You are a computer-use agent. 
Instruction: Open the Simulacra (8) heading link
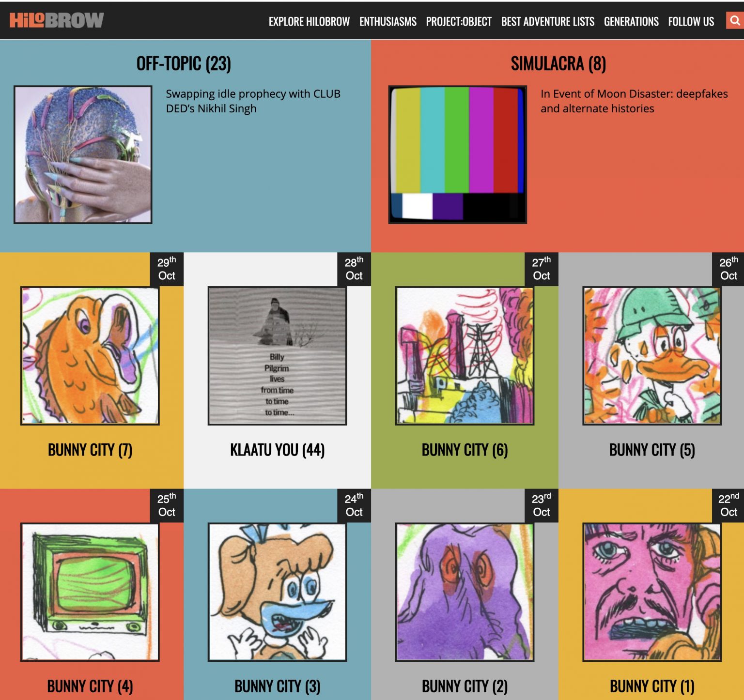coord(558,63)
